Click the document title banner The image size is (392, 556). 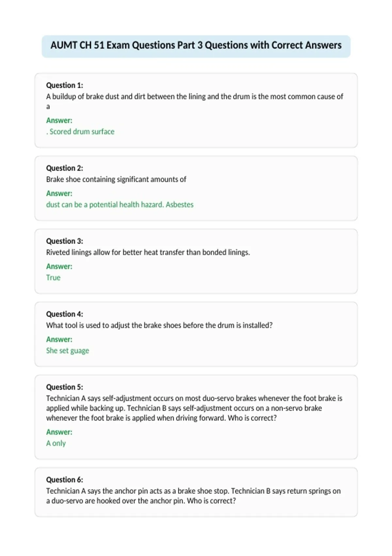[196, 46]
